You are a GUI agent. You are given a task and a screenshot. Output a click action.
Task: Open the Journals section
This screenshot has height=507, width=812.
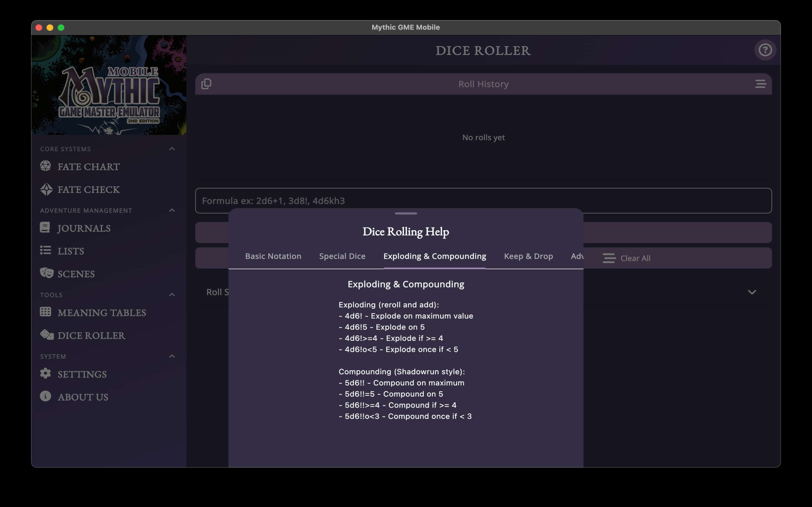(83, 228)
